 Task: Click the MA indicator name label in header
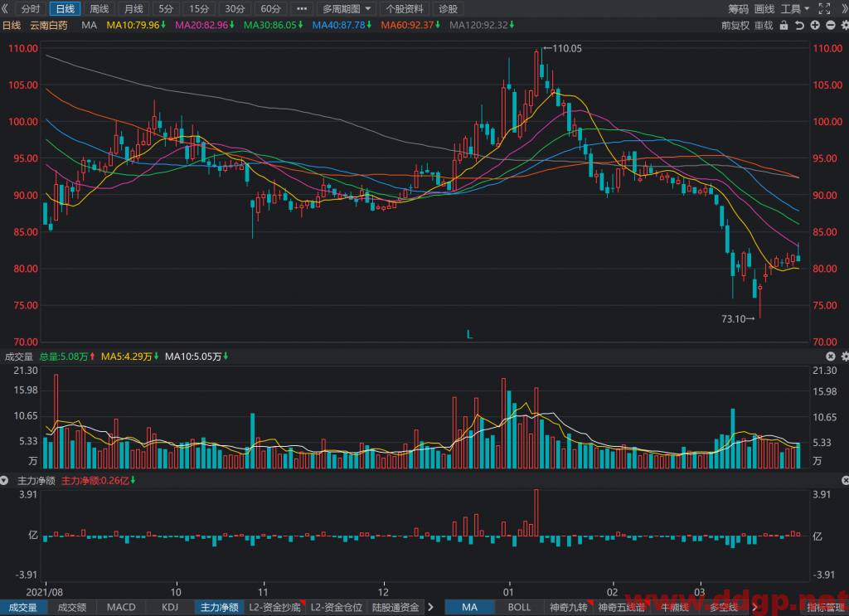(89, 26)
